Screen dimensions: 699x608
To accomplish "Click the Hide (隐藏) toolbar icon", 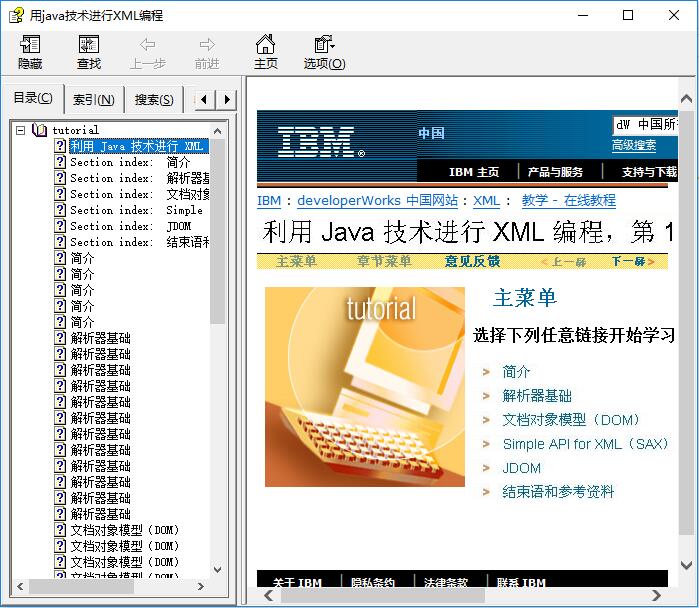I will click(30, 45).
